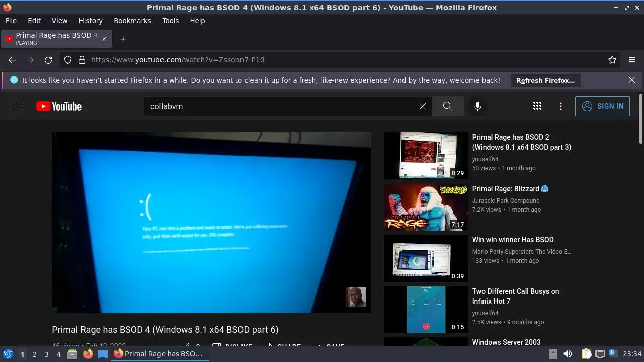Screen dimensions: 644x362
Task: Open the Bookmarks menu
Action: tap(132, 21)
